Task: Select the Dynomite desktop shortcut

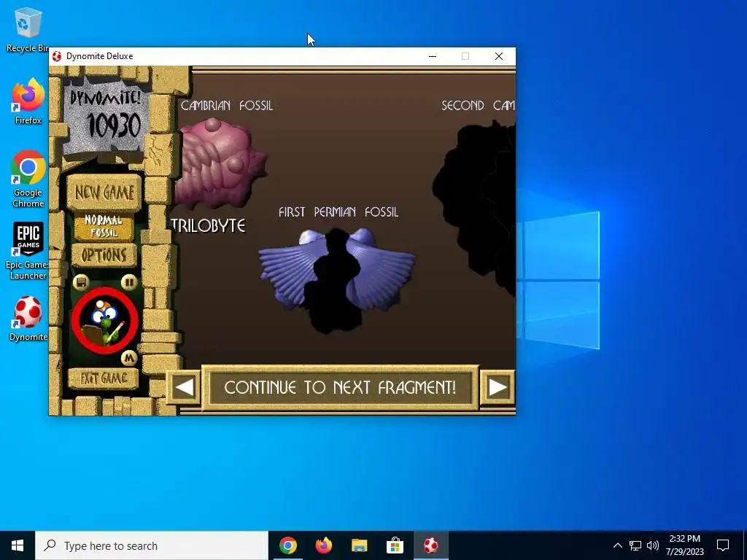Action: pos(28,319)
